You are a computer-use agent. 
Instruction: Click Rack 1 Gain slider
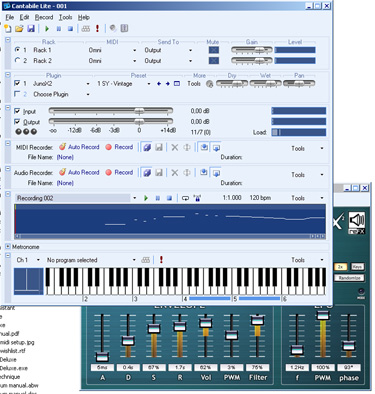(x=252, y=50)
